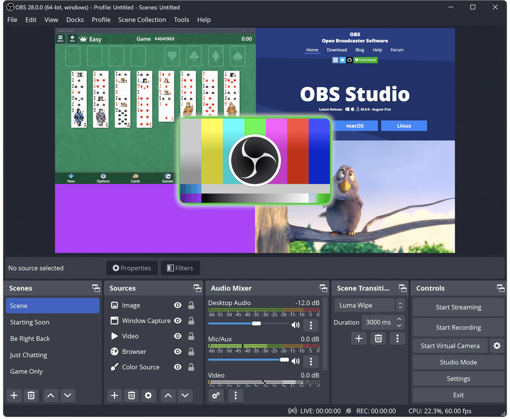
Task: Click the Start Recording button
Action: (458, 327)
